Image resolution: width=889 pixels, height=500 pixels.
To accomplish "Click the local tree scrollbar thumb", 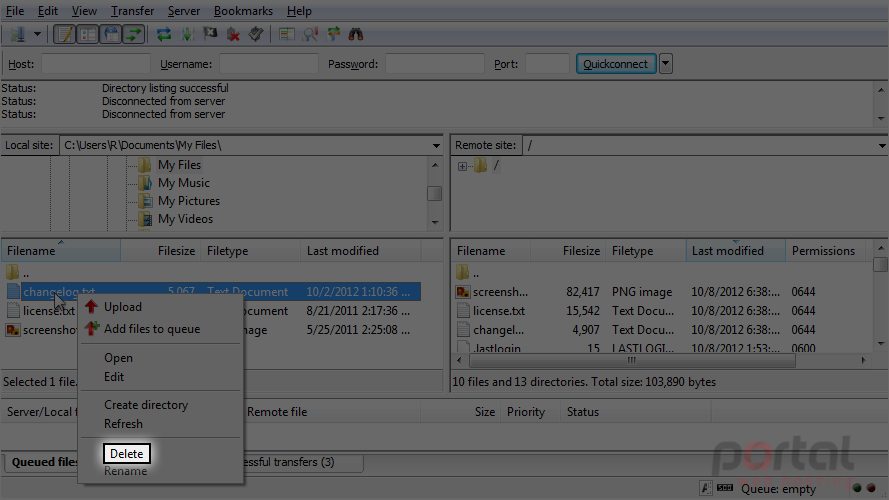I will click(434, 194).
